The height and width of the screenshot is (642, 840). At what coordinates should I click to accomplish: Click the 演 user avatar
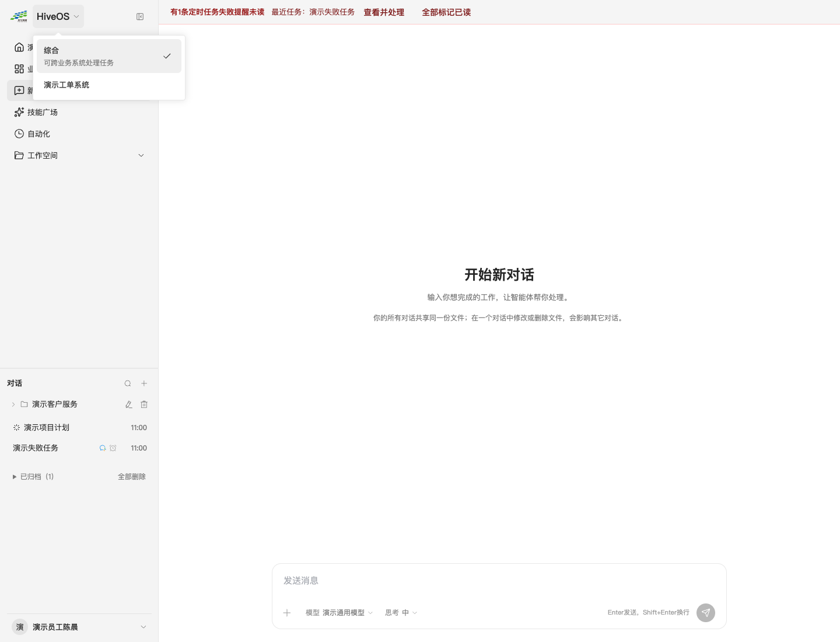click(x=20, y=627)
